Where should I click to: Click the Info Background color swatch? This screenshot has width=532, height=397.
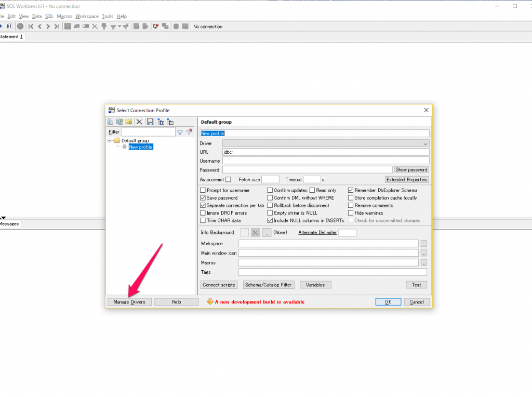coord(244,232)
